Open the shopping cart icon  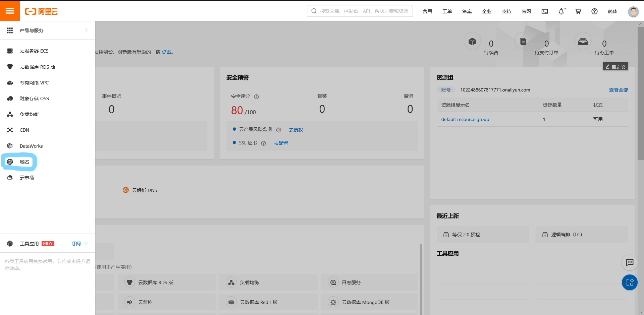pos(578,11)
